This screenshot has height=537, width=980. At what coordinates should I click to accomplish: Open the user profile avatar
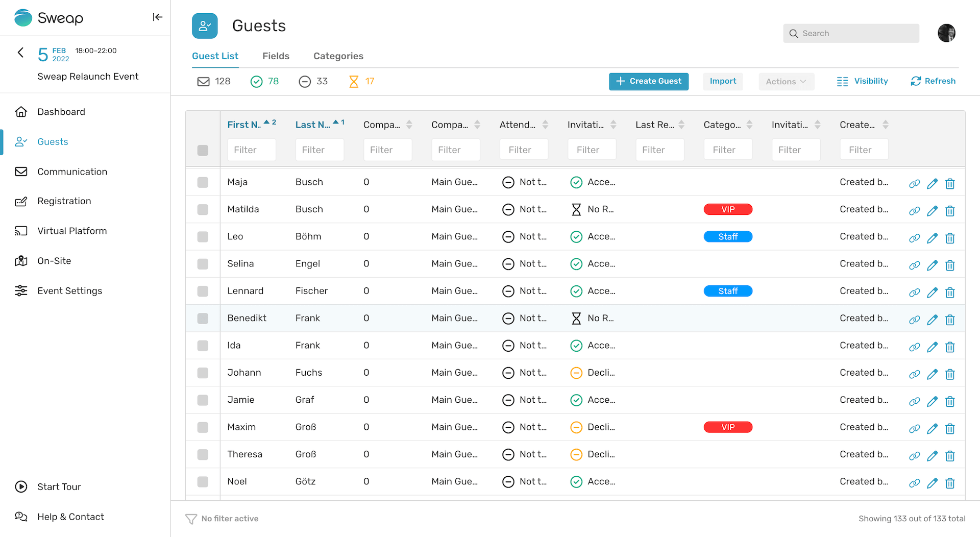tap(946, 33)
